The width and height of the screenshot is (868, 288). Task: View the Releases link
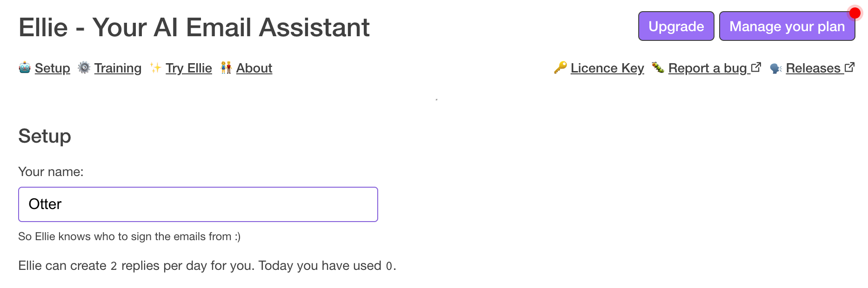click(x=813, y=68)
